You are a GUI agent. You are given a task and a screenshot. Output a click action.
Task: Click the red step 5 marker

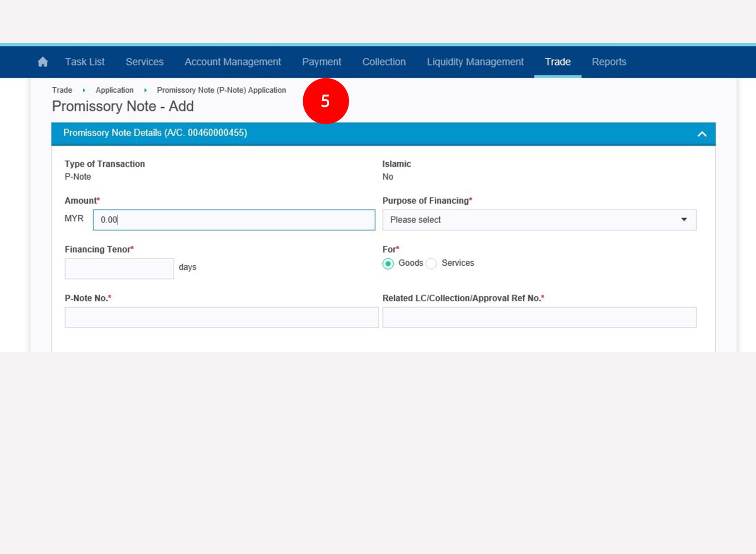[x=325, y=101]
